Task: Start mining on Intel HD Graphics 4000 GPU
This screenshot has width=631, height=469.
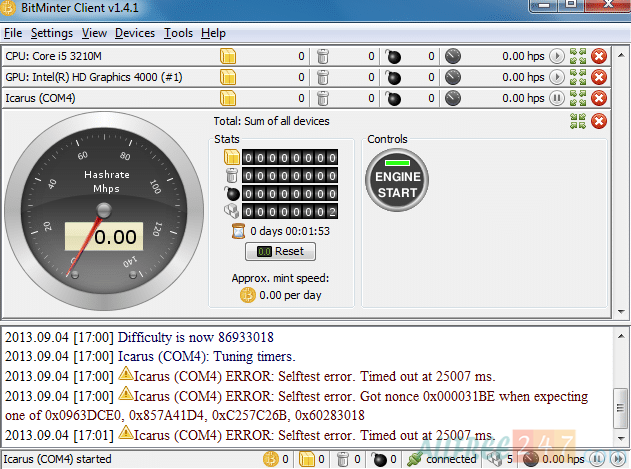Action: pyautogui.click(x=557, y=77)
